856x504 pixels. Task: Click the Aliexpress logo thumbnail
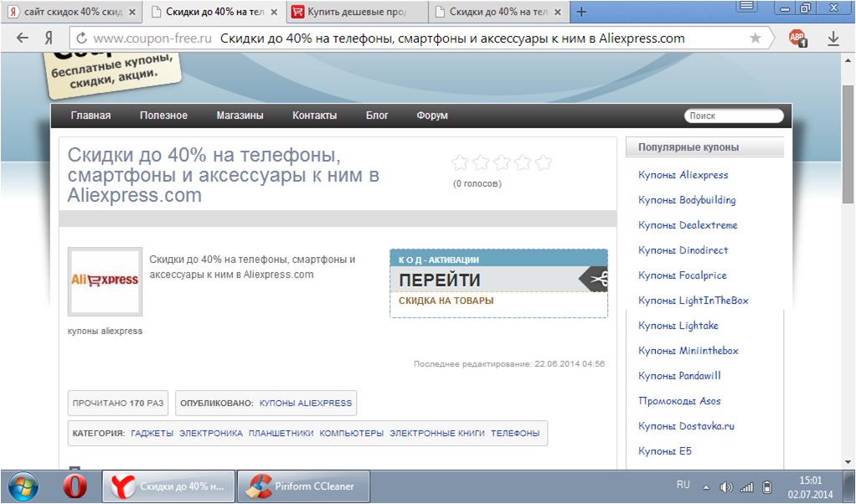coord(105,281)
